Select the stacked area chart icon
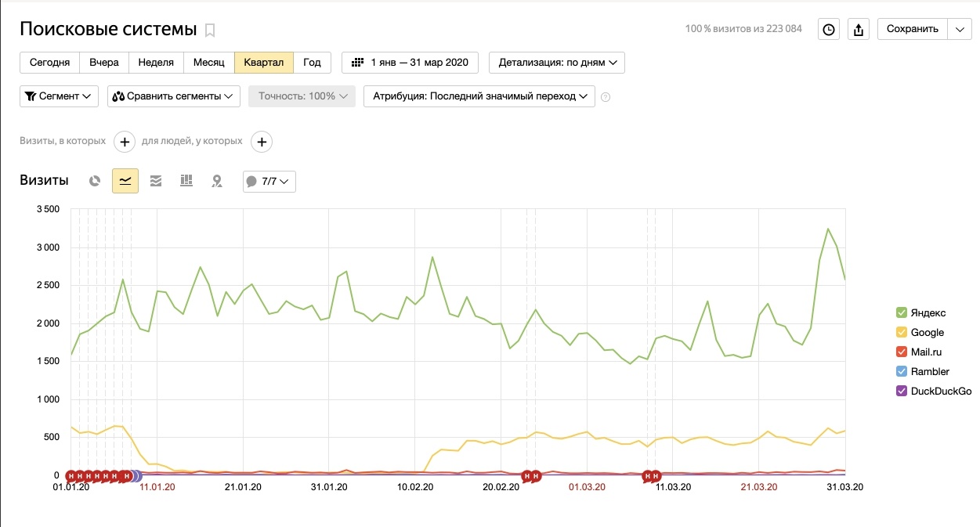Viewport: 980px width, 527px height. pyautogui.click(x=156, y=181)
